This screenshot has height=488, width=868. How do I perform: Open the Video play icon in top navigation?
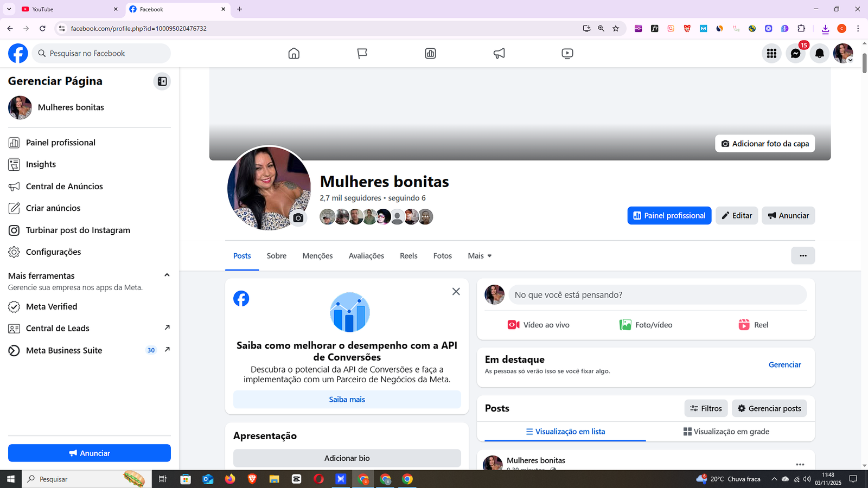[x=567, y=53]
